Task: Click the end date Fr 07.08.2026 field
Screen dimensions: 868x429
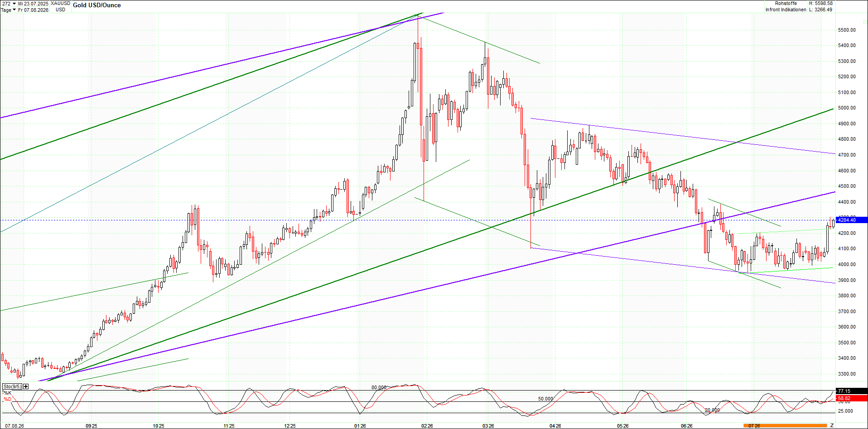Action: click(33, 10)
